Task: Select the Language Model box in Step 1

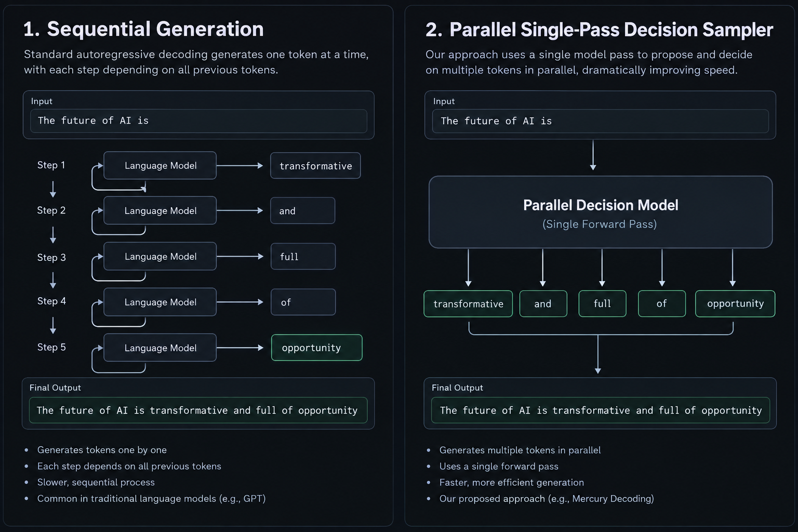Action: (x=160, y=165)
